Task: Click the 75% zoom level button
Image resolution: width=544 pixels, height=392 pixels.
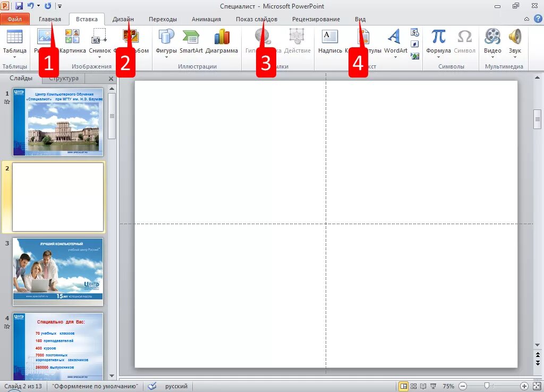Action: point(448,386)
